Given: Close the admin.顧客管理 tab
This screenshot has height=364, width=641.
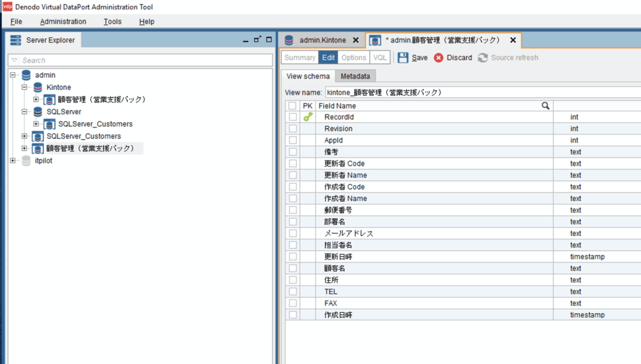Looking at the screenshot, I should pos(513,40).
